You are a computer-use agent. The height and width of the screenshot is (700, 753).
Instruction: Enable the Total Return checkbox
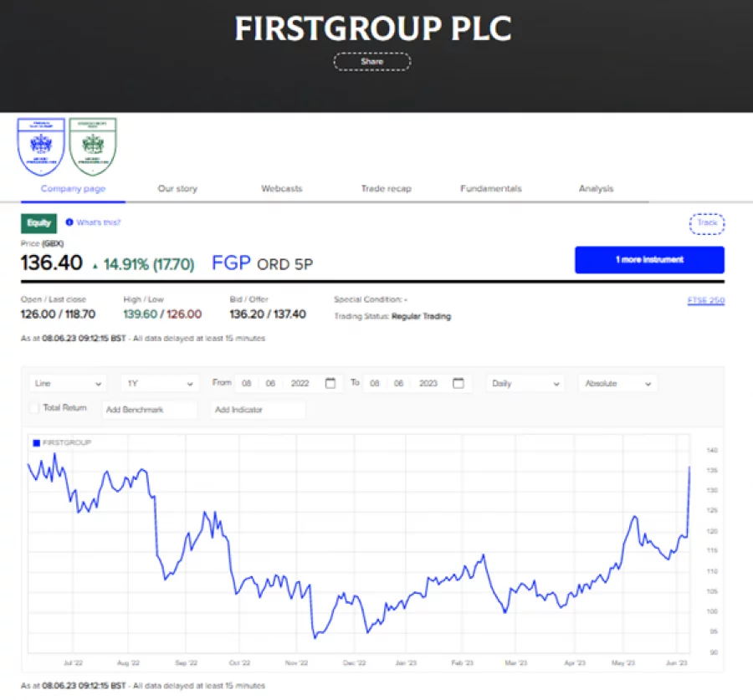33,408
